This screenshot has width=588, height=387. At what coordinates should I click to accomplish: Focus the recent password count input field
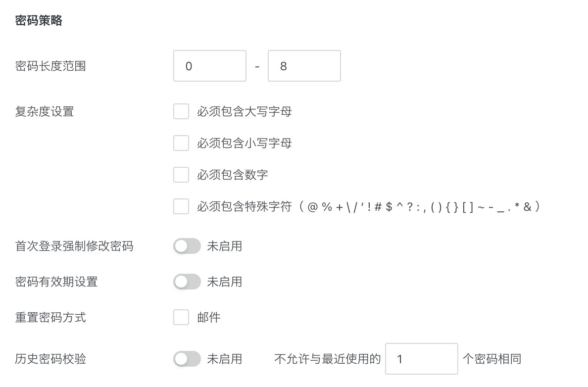(x=421, y=359)
